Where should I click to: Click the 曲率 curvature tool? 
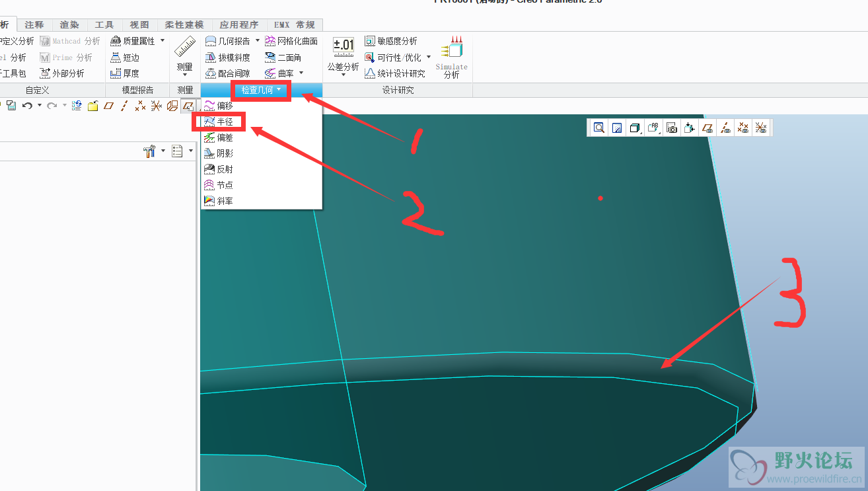click(x=279, y=73)
